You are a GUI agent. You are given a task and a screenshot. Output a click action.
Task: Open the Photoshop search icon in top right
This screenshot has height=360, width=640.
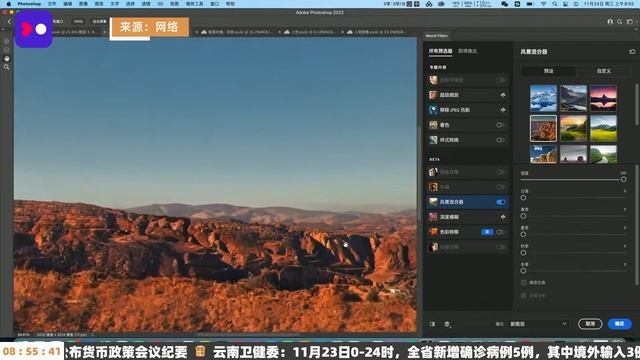click(x=620, y=22)
